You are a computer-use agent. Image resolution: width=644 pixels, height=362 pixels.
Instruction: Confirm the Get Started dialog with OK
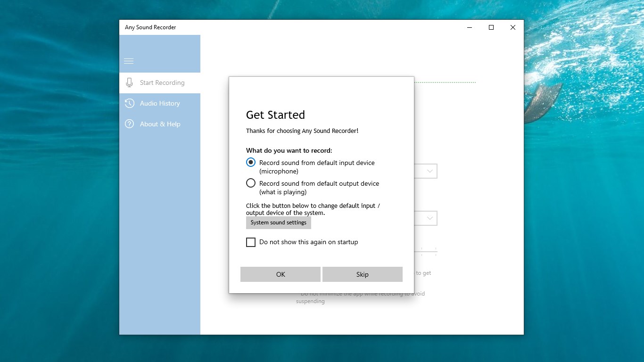click(x=280, y=274)
